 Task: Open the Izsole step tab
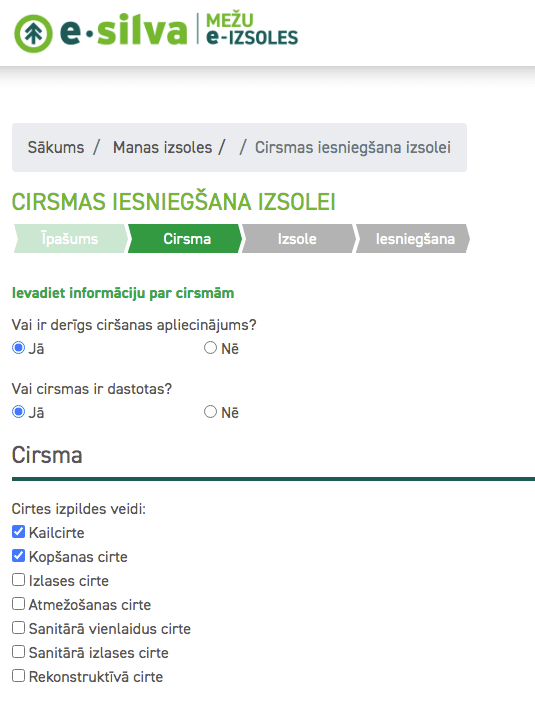click(299, 239)
